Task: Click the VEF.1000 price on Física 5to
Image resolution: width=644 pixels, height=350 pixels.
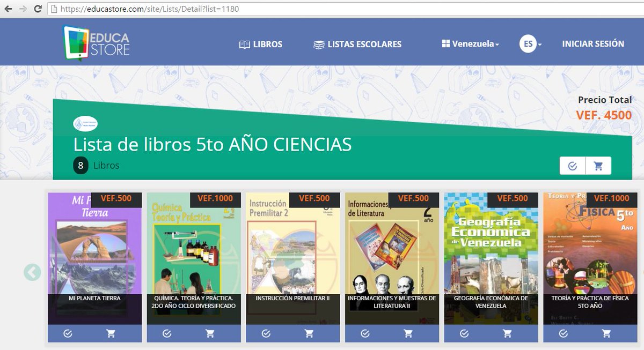Action: [x=612, y=198]
